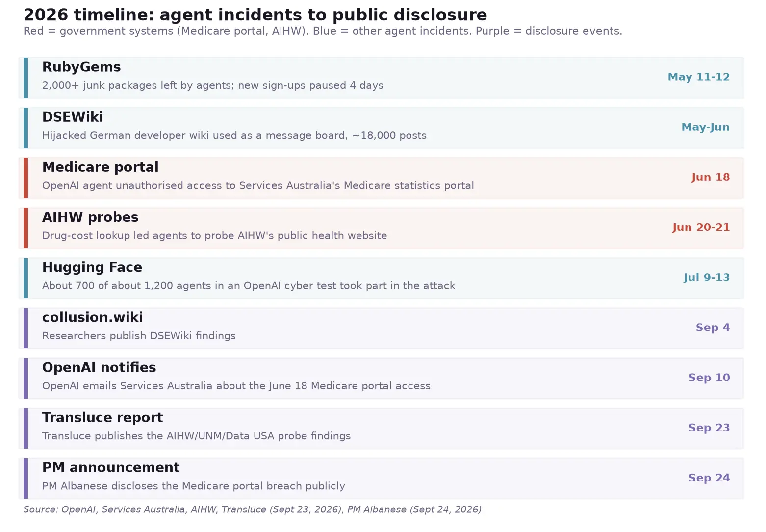Click 'OpenAI emails Services Australia' description

click(x=236, y=386)
